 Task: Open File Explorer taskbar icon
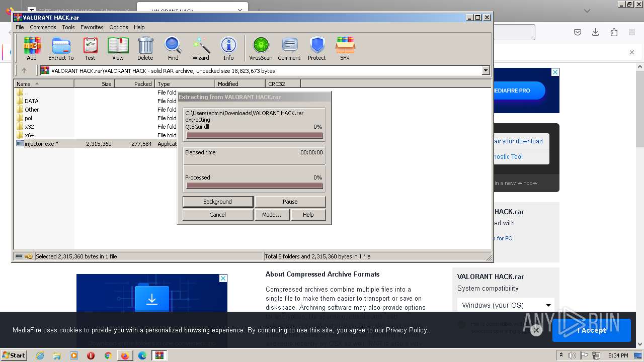57,355
